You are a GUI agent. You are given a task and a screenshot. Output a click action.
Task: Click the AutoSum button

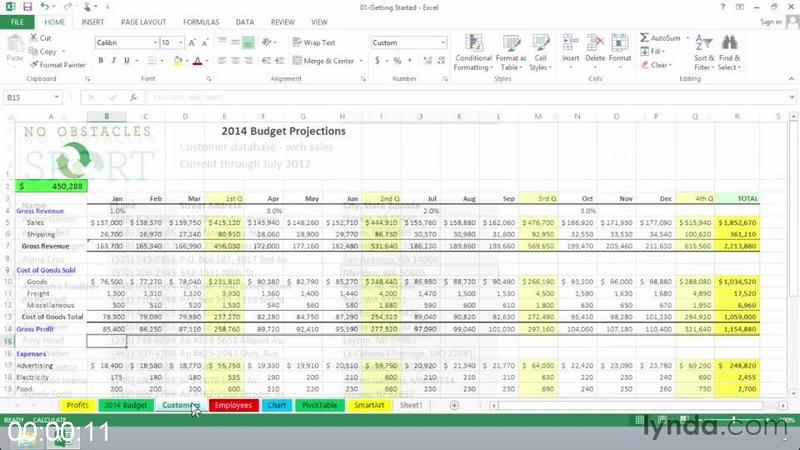pyautogui.click(x=661, y=38)
